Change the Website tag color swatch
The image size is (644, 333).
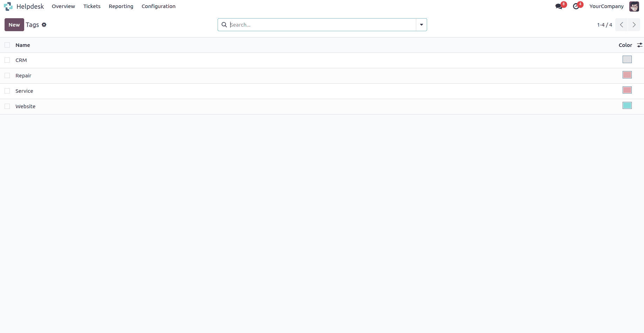click(627, 106)
